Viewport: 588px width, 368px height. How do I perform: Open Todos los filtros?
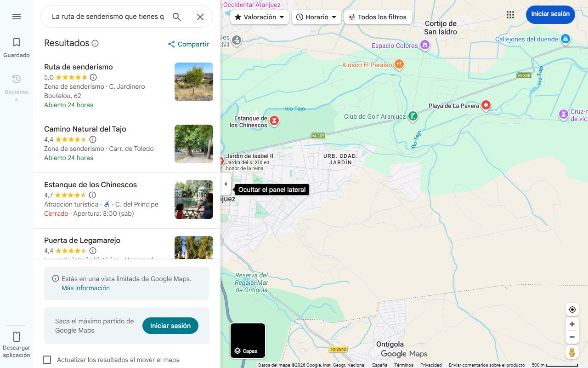coord(379,17)
